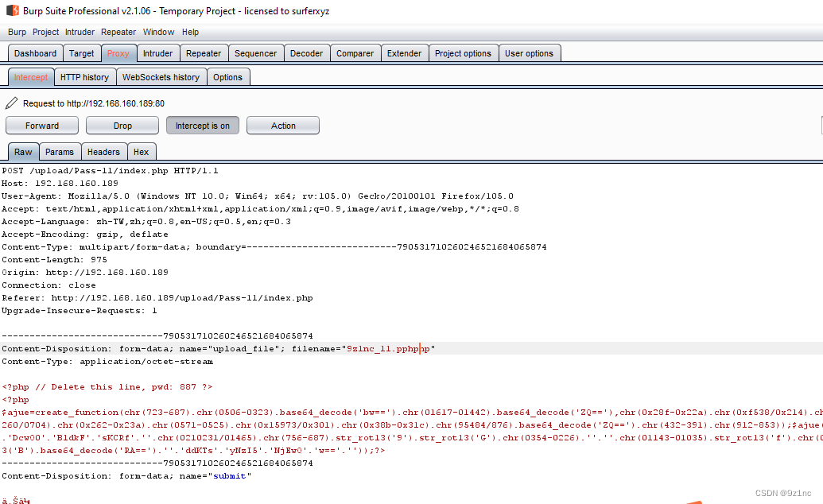This screenshot has width=823, height=504.
Task: Drop the intercepted request
Action: tap(122, 126)
